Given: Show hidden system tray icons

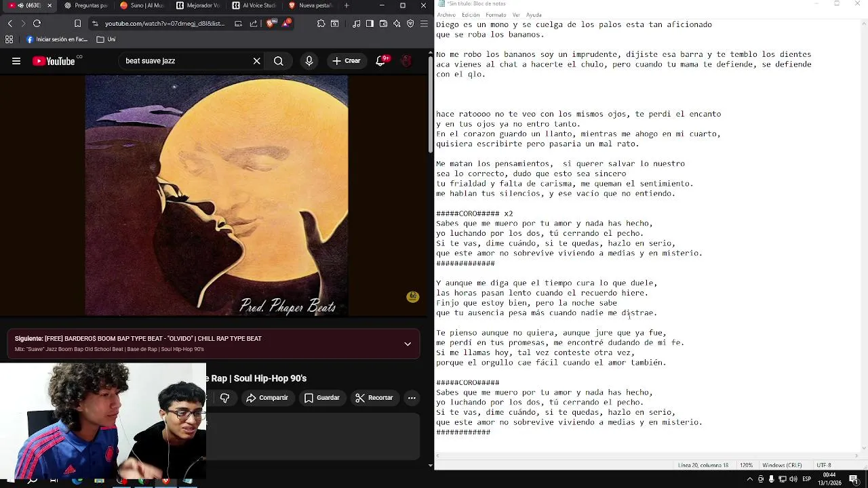Looking at the screenshot, I should pos(751,479).
